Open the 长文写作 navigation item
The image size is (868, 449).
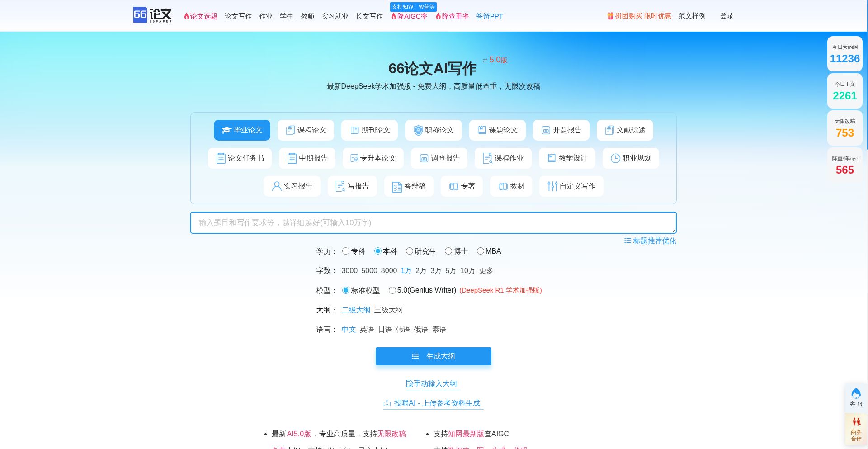click(x=369, y=16)
